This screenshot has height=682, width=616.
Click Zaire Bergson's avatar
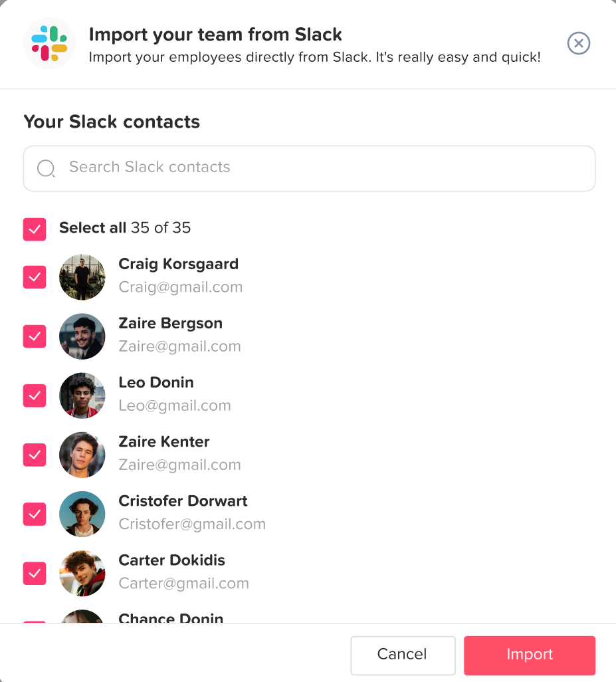coord(82,336)
